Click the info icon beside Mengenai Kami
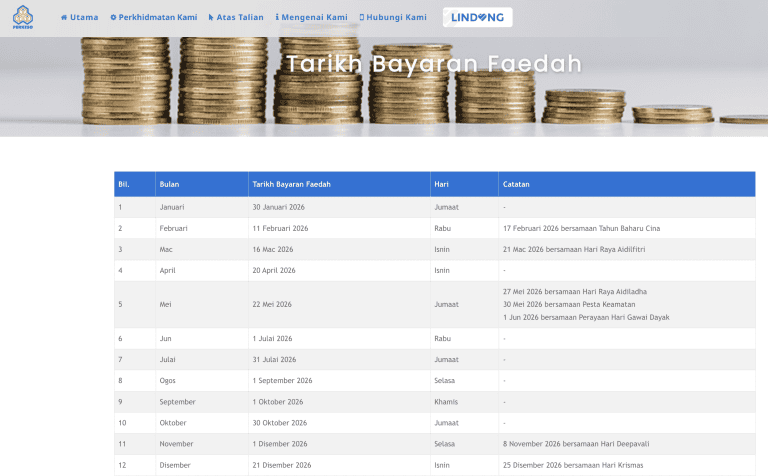 (x=277, y=17)
